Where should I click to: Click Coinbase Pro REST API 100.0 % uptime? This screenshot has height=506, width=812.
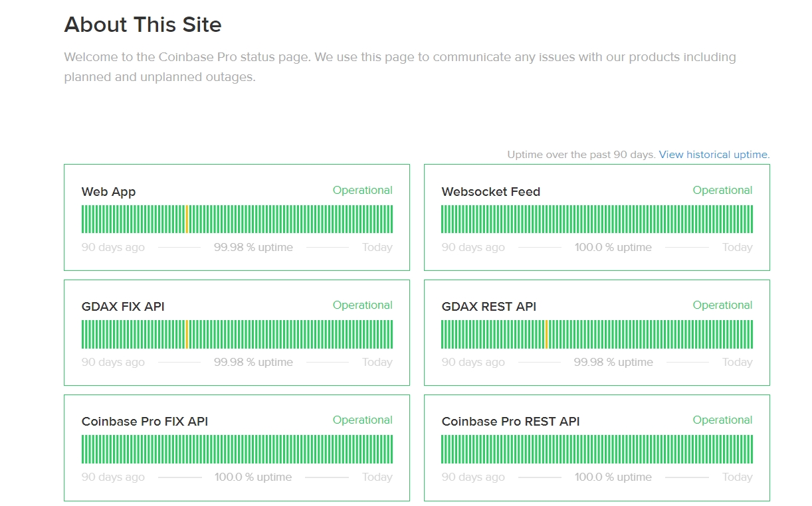click(x=613, y=477)
